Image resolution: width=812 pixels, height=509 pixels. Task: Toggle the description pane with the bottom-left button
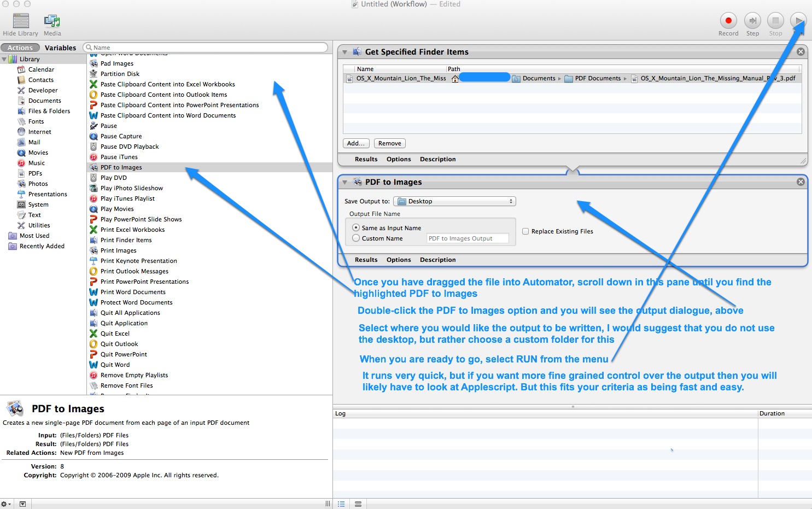(22, 504)
